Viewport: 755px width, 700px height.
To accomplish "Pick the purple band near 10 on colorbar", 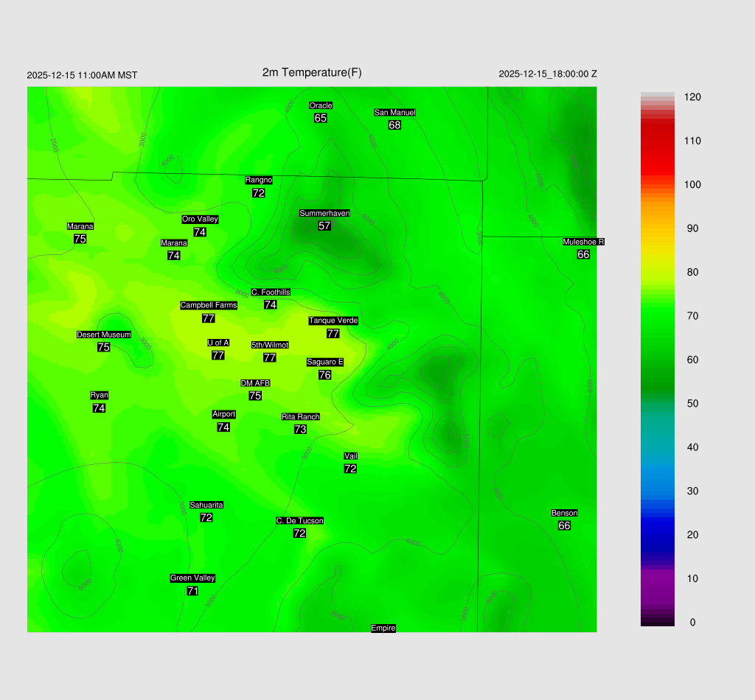I will click(x=657, y=578).
